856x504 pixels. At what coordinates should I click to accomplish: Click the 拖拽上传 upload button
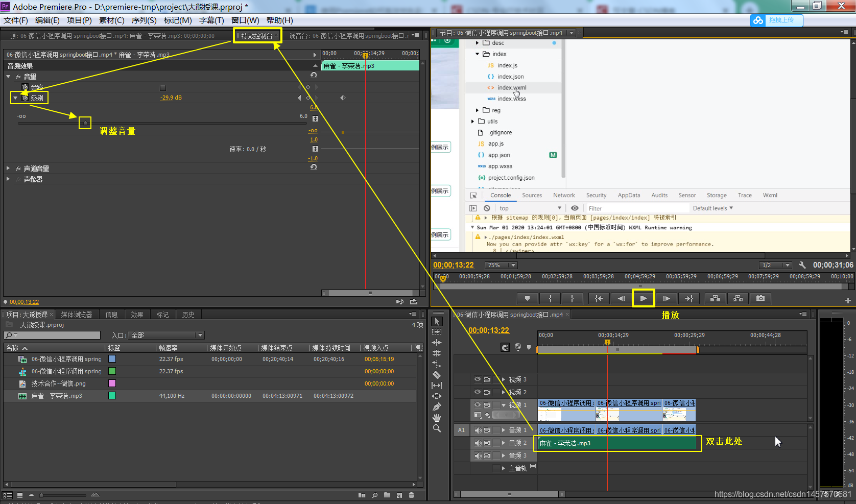[x=776, y=20]
